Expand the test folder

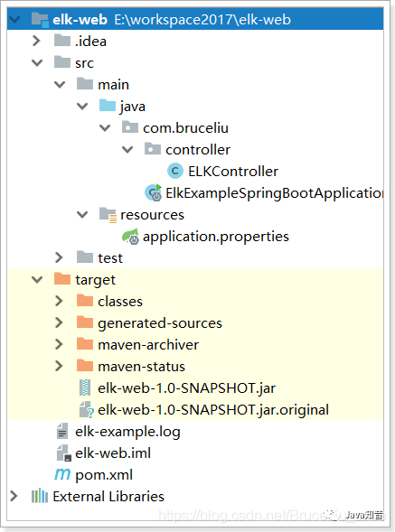(59, 257)
